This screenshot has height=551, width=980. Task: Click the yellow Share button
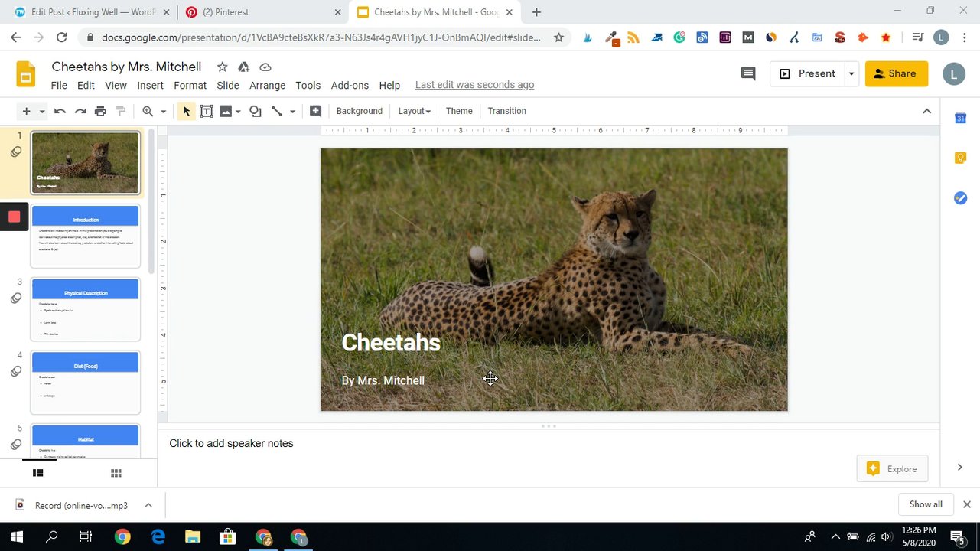click(896, 73)
